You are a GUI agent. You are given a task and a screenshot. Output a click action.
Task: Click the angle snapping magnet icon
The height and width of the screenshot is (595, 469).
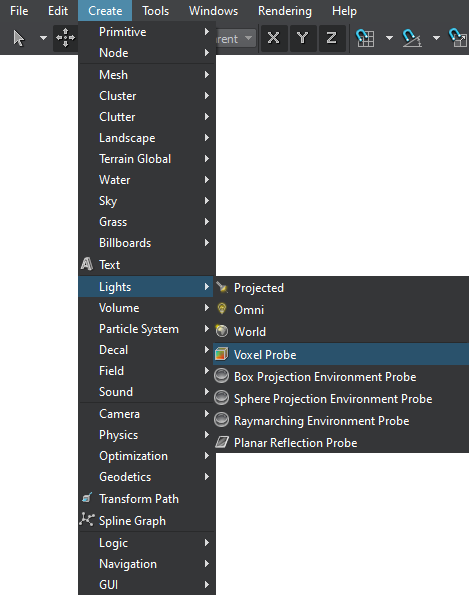point(411,38)
